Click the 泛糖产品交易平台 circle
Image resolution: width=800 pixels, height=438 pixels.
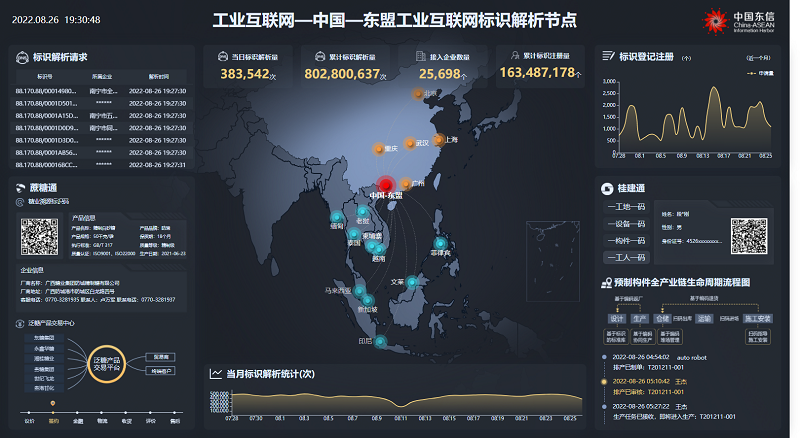click(x=107, y=363)
